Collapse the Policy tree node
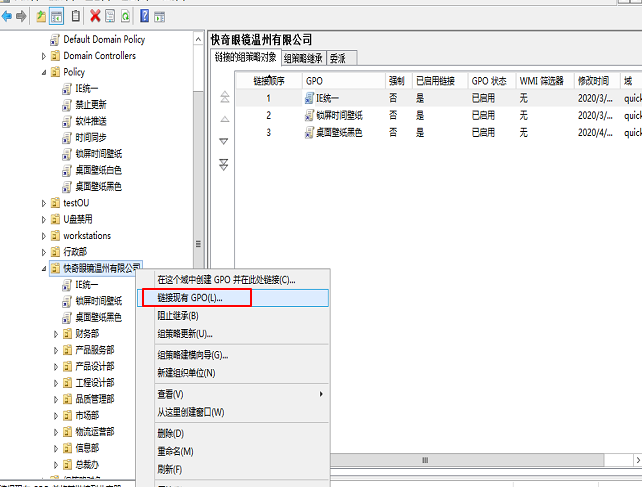642x487 pixels. [43, 73]
